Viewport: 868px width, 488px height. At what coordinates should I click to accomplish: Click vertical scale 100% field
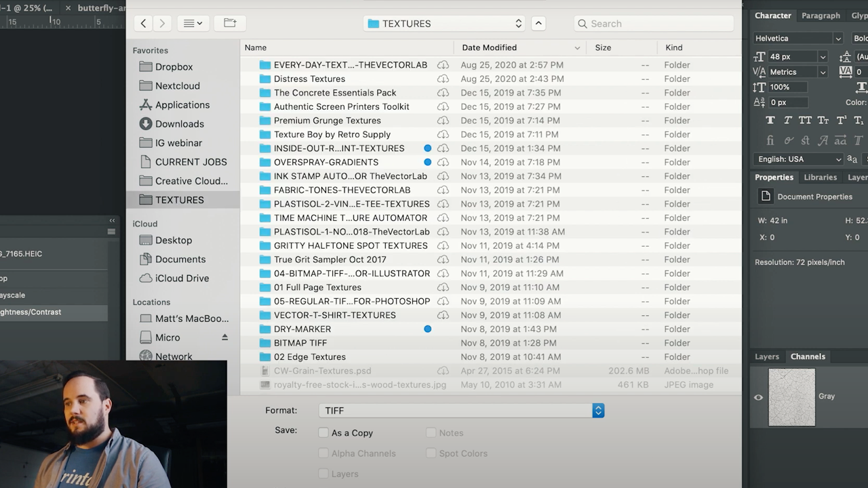[788, 87]
